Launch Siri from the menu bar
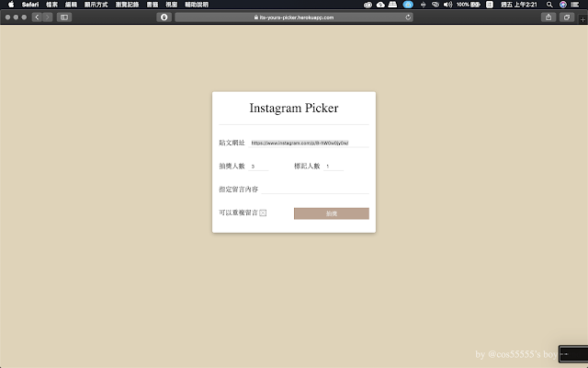The image size is (588, 368). point(563,5)
